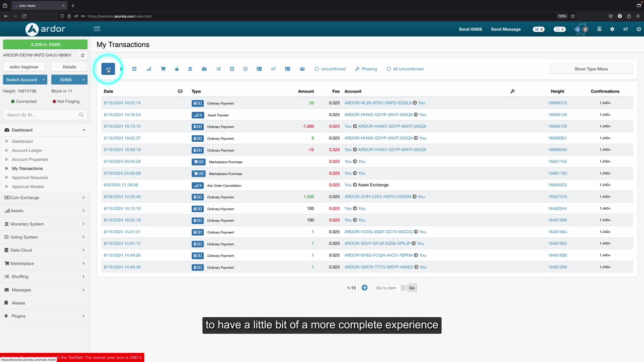The image size is (644, 362).
Task: Click the Connected status indicator
Action: 24,102
